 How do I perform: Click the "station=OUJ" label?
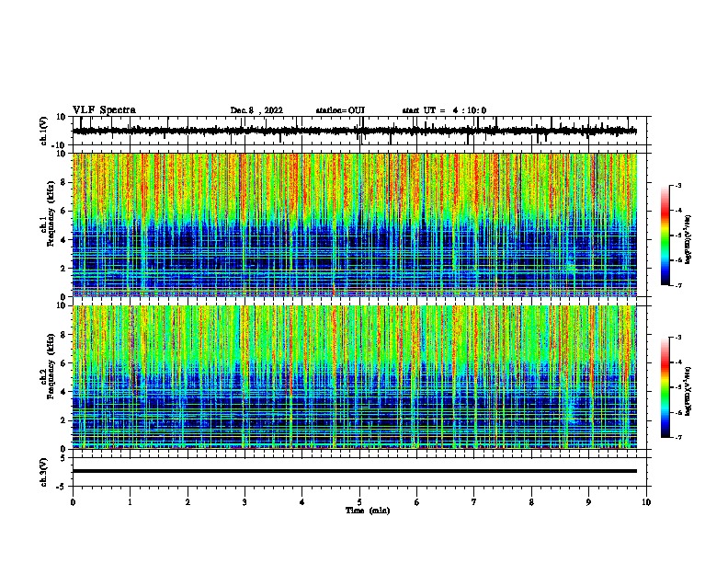(340, 110)
